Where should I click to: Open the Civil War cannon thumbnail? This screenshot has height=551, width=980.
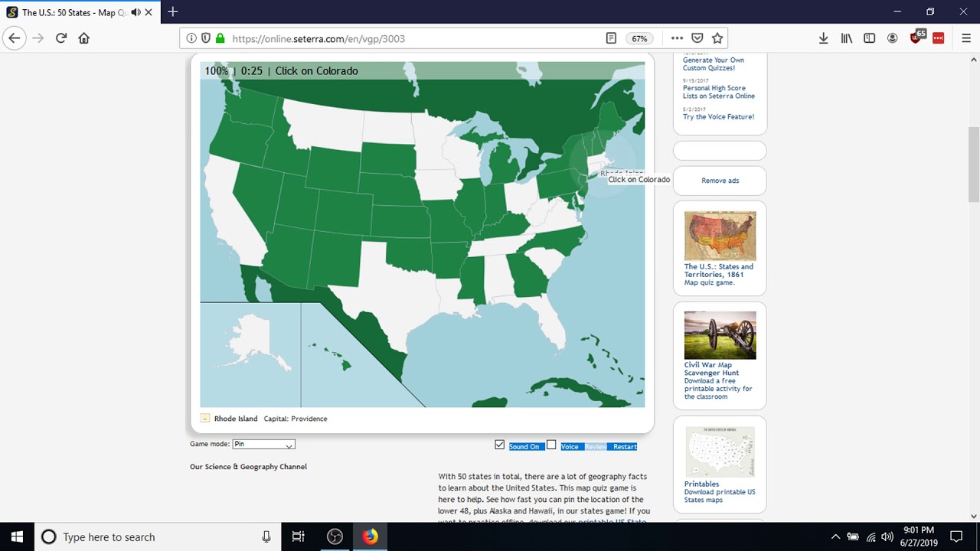pos(720,334)
